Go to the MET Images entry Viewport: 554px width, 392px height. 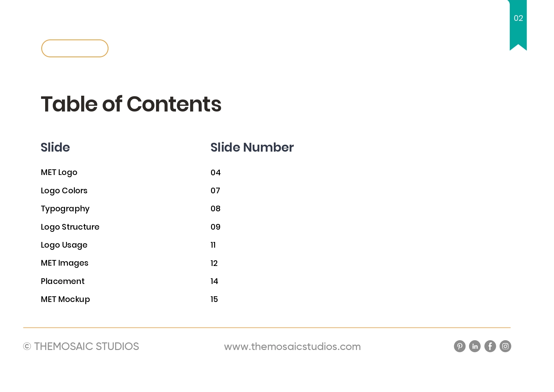tap(64, 263)
